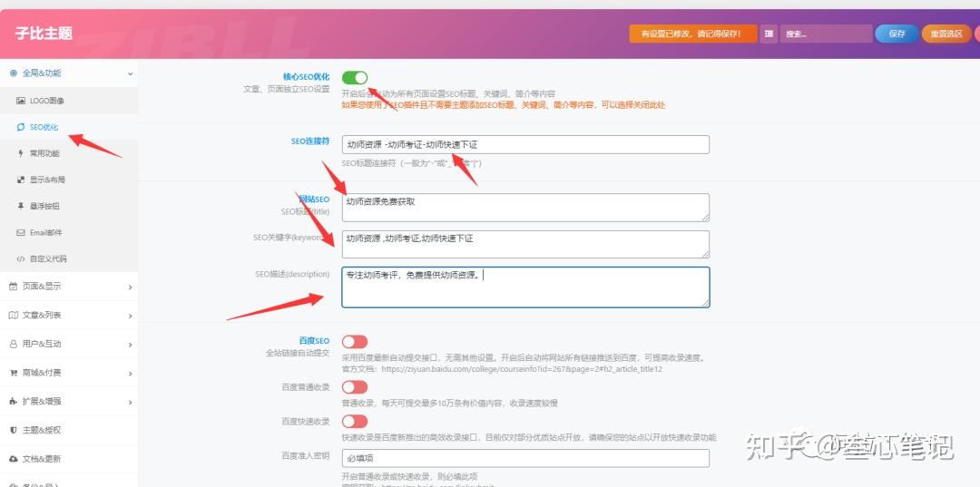The height and width of the screenshot is (487, 980).
Task: Click into the SEO连接符 text field
Action: coord(525,144)
